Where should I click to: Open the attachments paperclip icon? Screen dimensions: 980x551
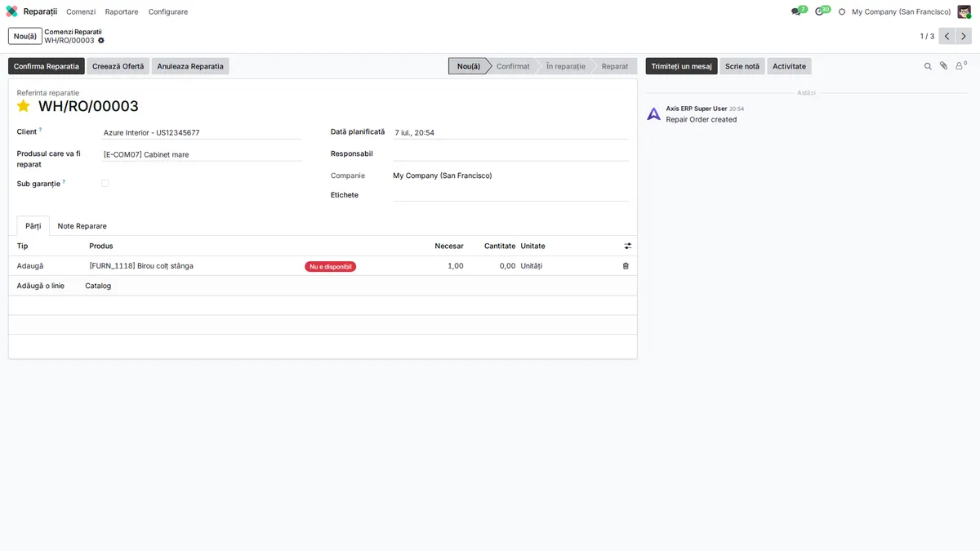point(943,66)
